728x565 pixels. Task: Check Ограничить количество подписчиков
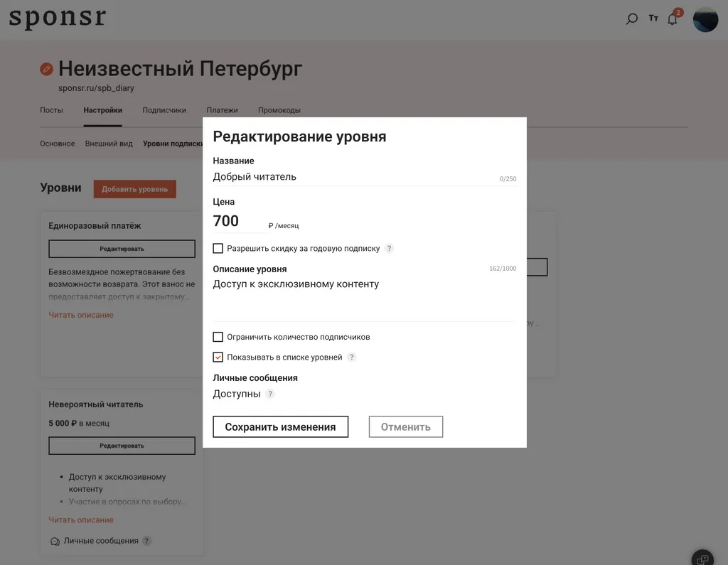click(218, 337)
